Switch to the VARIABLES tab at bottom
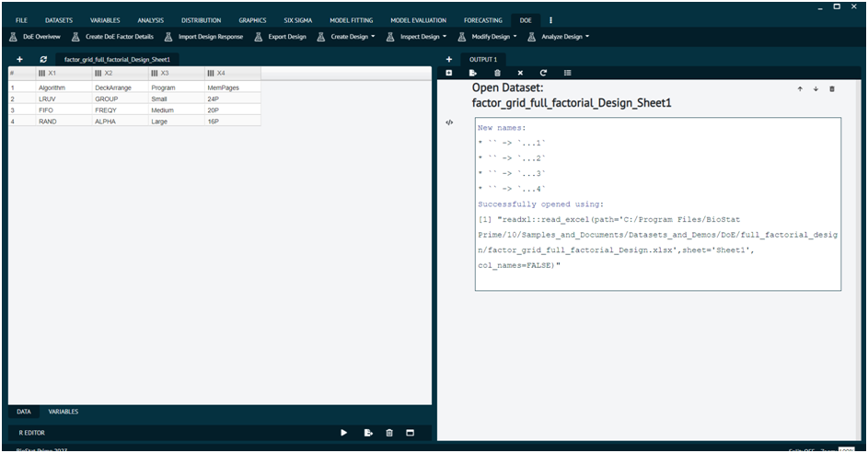 coord(64,412)
